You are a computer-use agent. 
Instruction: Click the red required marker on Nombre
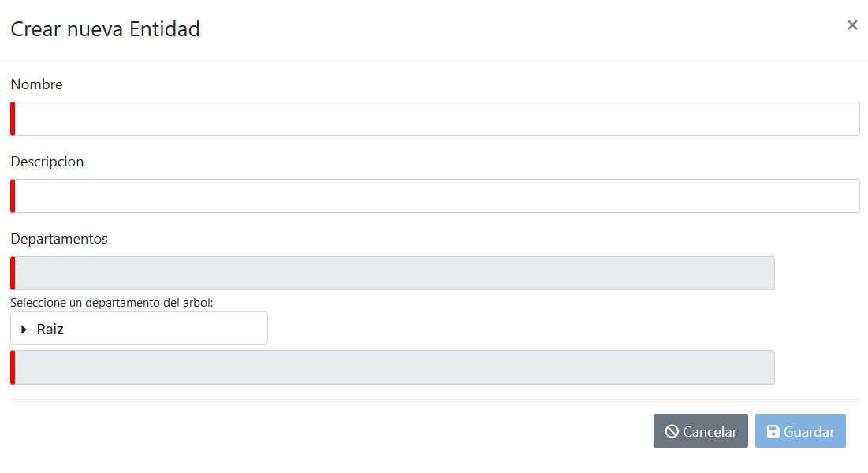13,118
